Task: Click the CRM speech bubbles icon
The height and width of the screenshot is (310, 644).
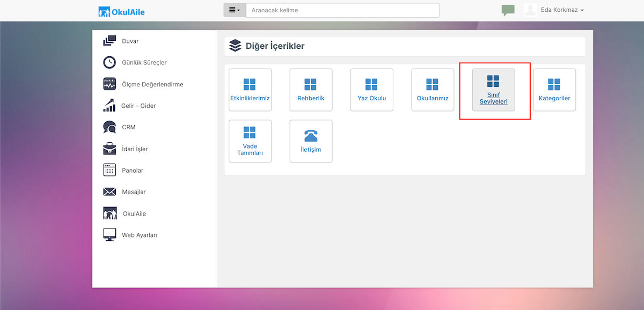Action: click(x=109, y=127)
